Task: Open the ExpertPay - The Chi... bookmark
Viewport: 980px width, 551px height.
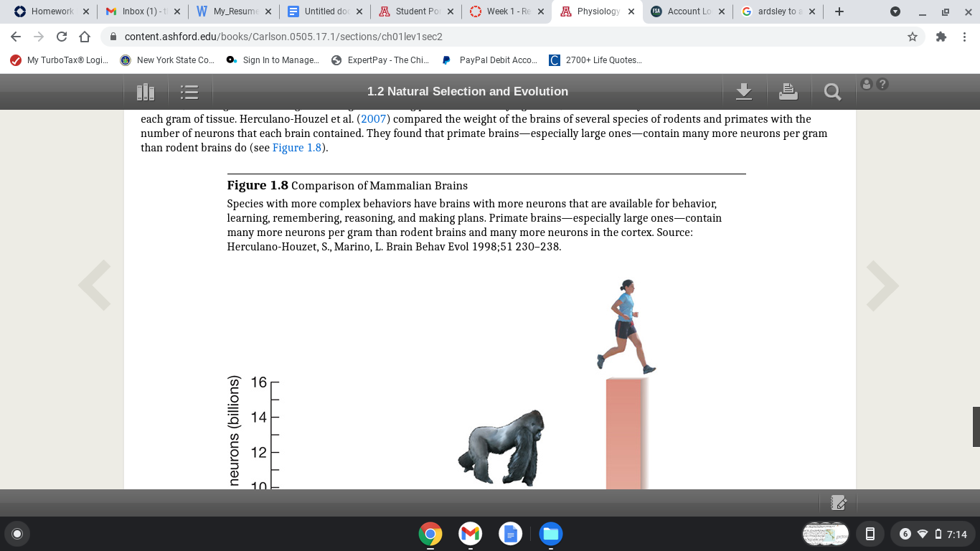Action: (380, 60)
